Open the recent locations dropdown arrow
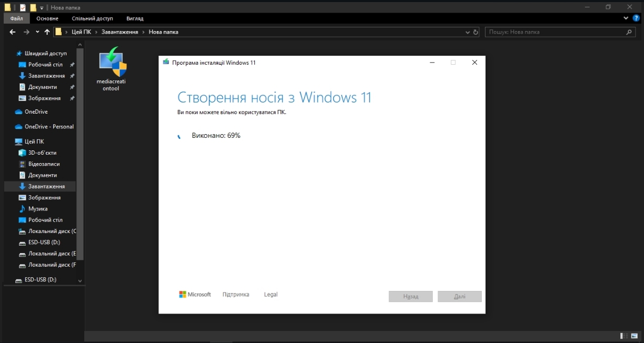644x343 pixels. tap(37, 32)
